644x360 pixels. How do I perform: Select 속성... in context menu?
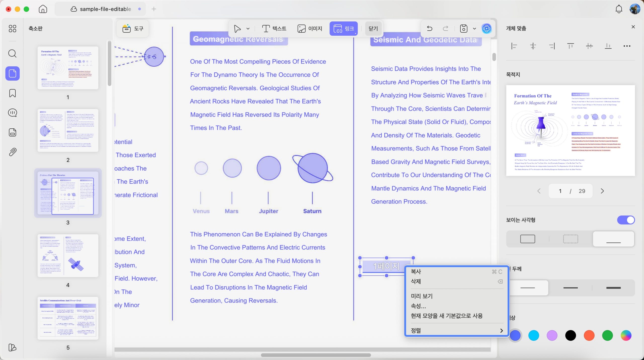click(457, 306)
